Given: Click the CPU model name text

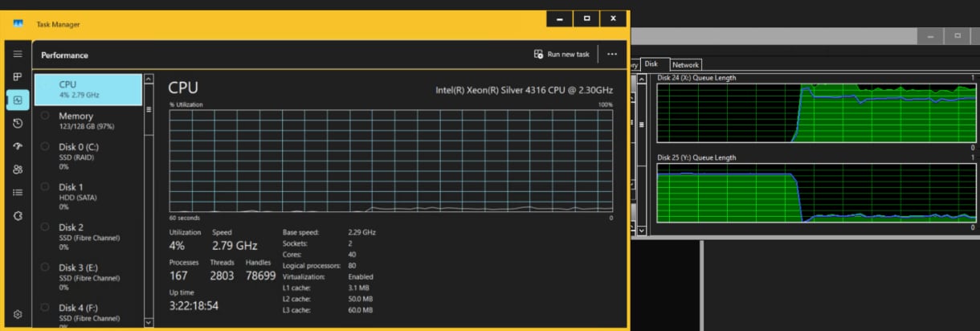Looking at the screenshot, I should pyautogui.click(x=524, y=90).
